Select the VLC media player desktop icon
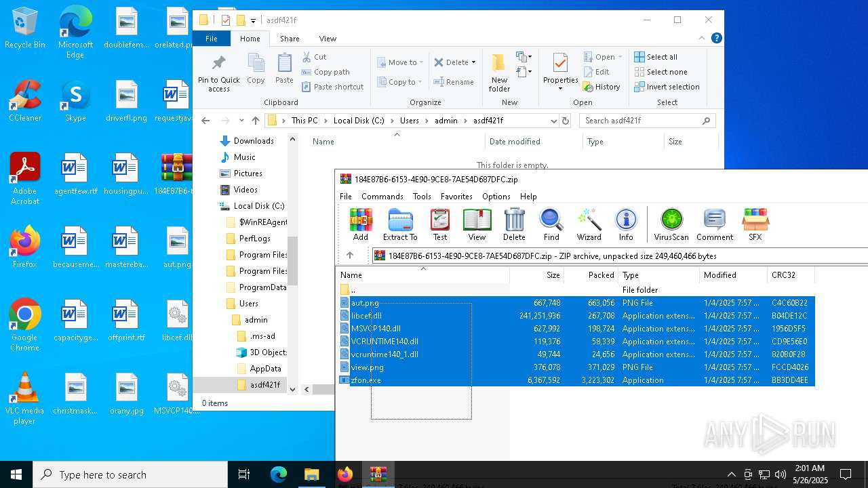The image size is (868, 488). [25, 399]
